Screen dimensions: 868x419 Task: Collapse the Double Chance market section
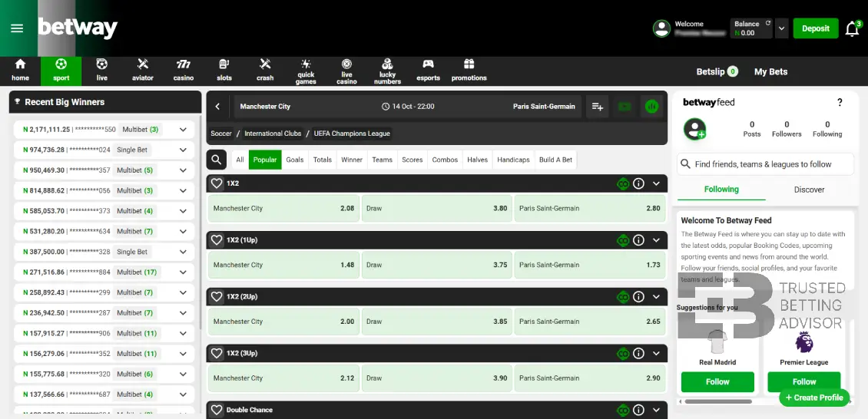(x=657, y=410)
